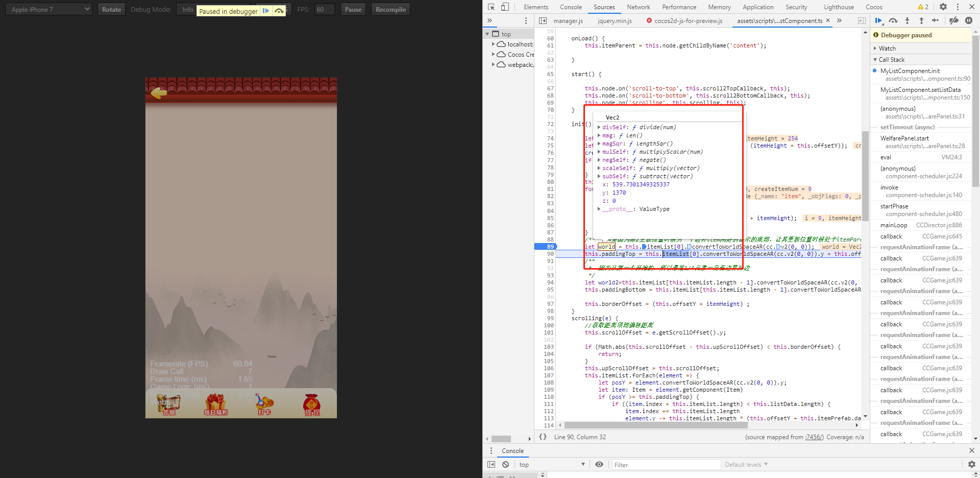The height and width of the screenshot is (478, 980).
Task: Toggle the device toolbar icon
Action: (505, 7)
